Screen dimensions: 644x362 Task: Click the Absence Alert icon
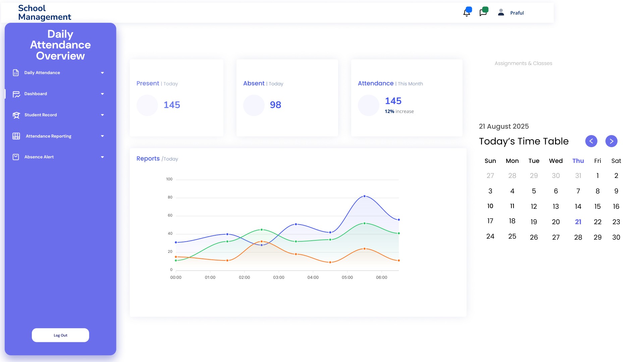(x=16, y=157)
